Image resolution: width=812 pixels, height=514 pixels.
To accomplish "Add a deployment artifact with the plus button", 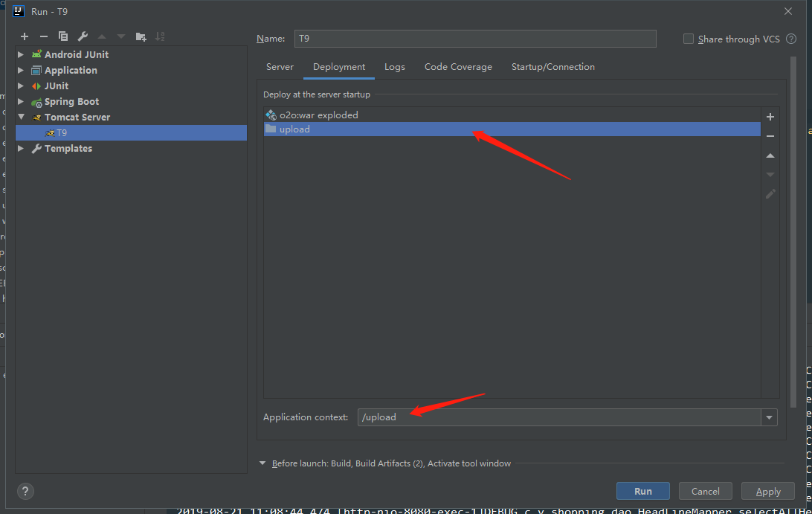I will pyautogui.click(x=770, y=117).
